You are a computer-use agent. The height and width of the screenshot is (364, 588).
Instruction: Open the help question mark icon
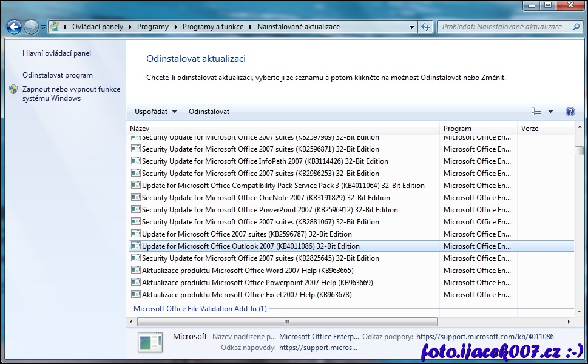tap(570, 112)
